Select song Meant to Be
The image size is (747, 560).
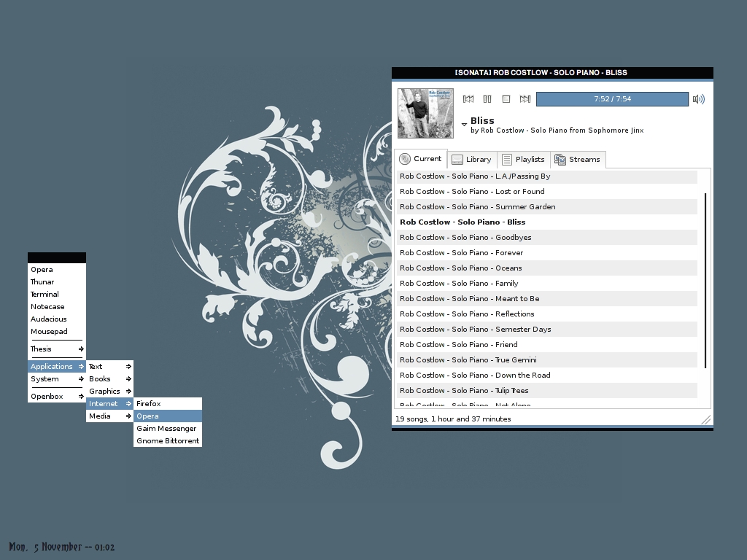tap(547, 298)
